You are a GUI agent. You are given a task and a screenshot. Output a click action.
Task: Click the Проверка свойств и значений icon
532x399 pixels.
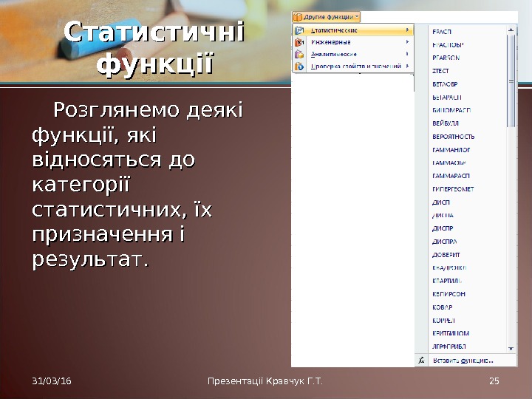click(299, 66)
